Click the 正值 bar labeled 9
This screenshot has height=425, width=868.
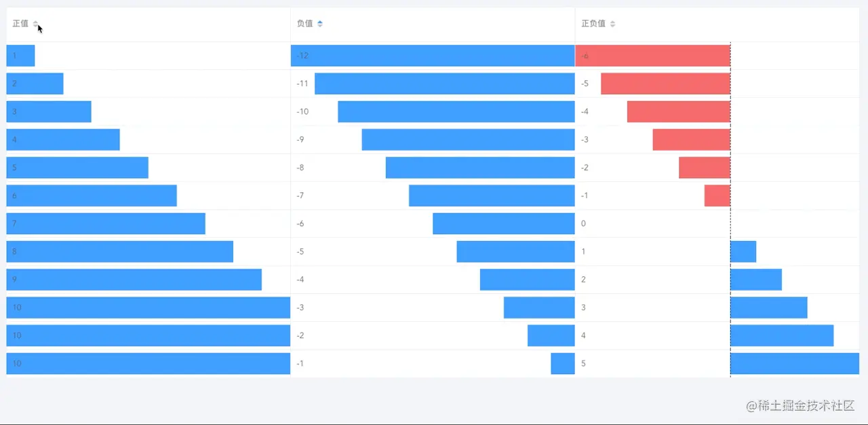click(x=134, y=280)
